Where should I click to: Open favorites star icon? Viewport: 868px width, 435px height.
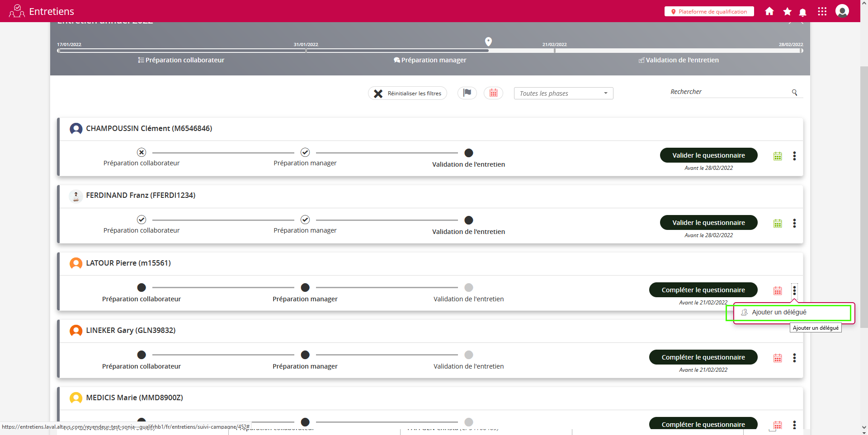[787, 11]
